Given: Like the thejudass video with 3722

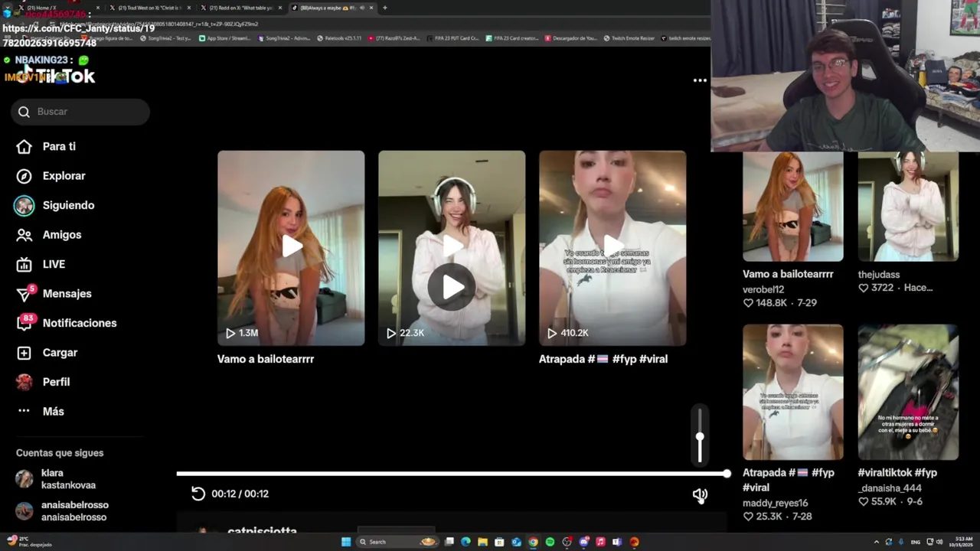Looking at the screenshot, I should [864, 288].
